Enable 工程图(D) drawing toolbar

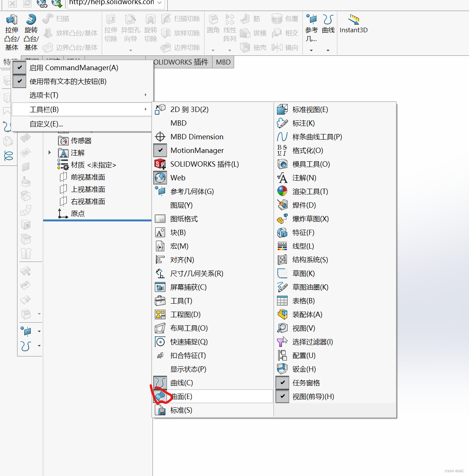click(x=212, y=314)
